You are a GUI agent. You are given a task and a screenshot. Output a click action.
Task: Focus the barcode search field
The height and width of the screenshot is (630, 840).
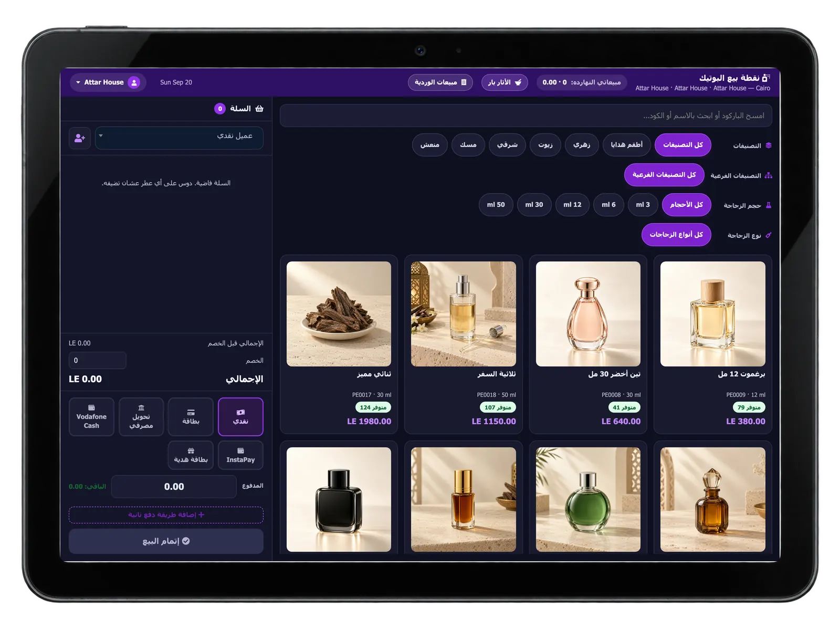click(x=526, y=115)
